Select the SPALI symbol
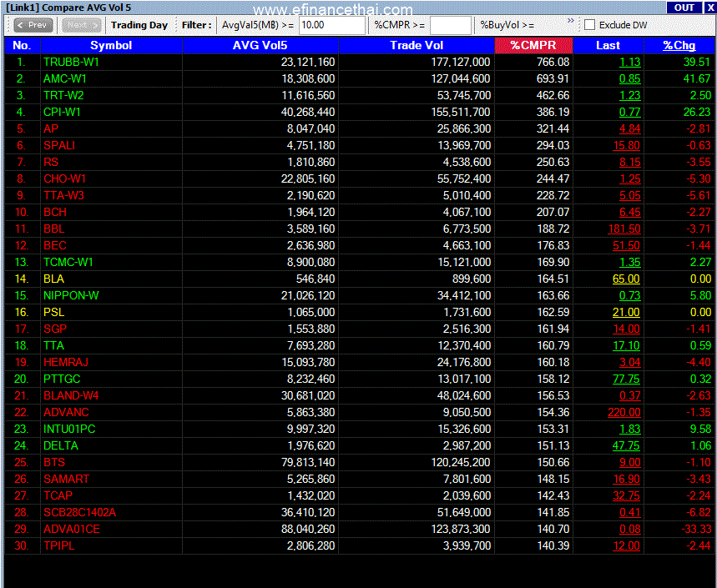The width and height of the screenshot is (717, 588). pos(59,145)
